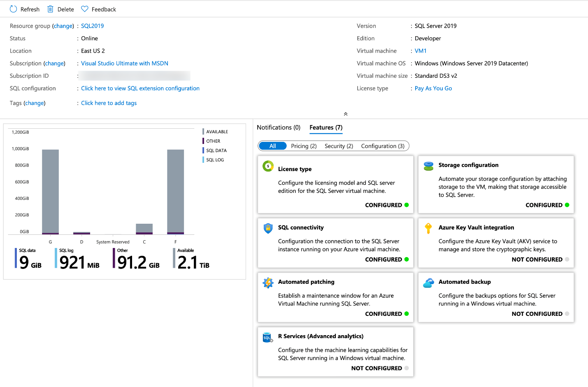Click the Azure Key Vault key icon
Screen dimensions: 588x387
click(x=428, y=228)
